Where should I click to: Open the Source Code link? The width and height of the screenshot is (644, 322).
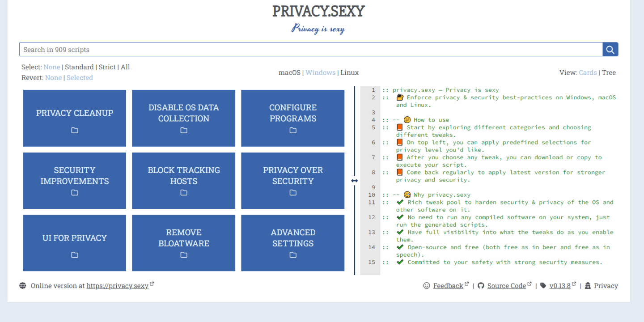pyautogui.click(x=507, y=286)
